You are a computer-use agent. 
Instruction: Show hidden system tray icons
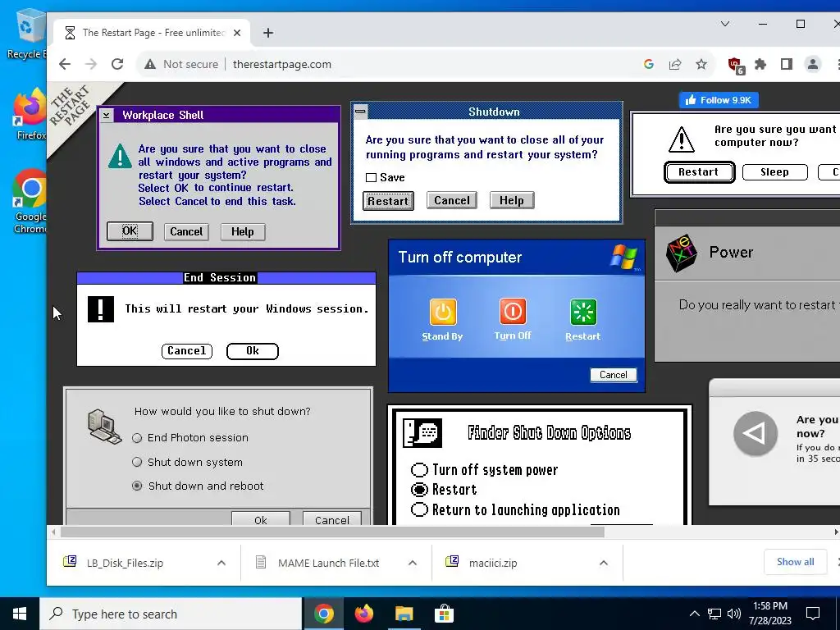694,614
